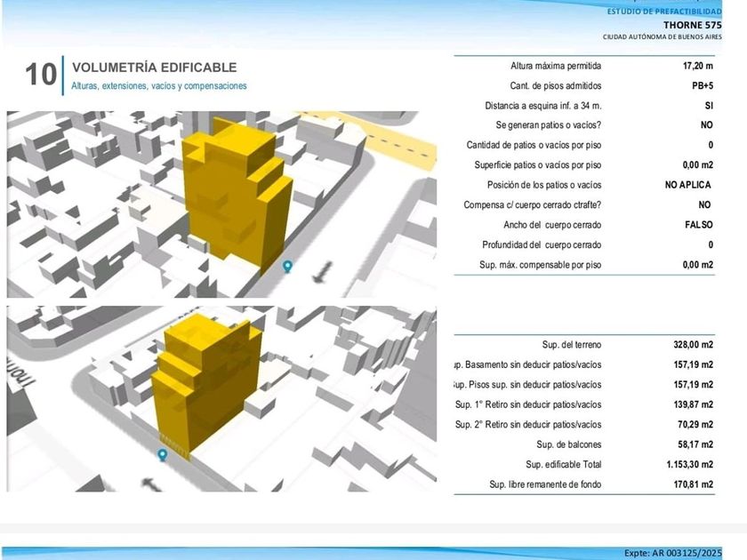Viewport: 747px width, 560px height.
Task: Click the blue location pin in lower 3D view
Action: click(x=163, y=454)
